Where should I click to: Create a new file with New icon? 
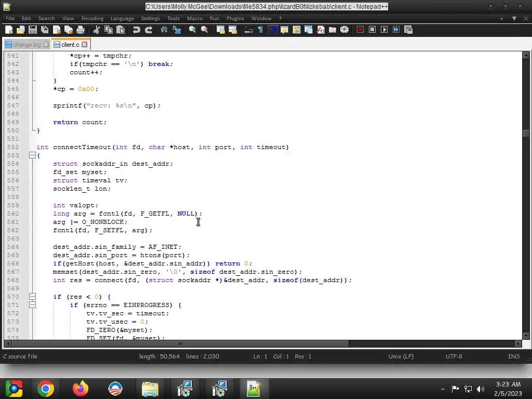(x=9, y=30)
